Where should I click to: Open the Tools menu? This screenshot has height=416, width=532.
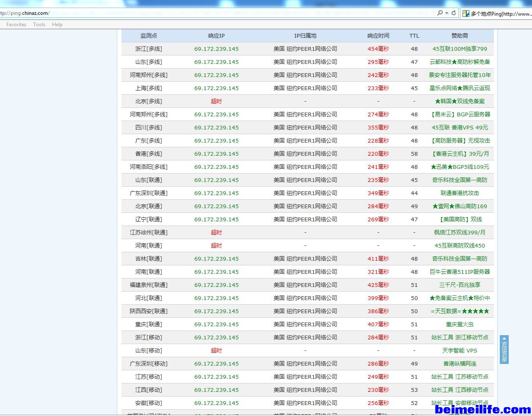[x=39, y=25]
